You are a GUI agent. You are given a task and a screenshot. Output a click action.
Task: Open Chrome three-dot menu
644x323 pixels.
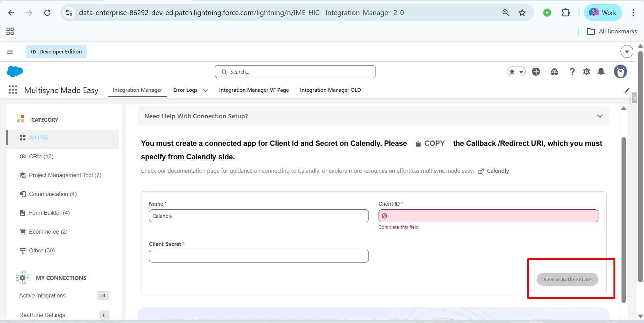[x=633, y=13]
